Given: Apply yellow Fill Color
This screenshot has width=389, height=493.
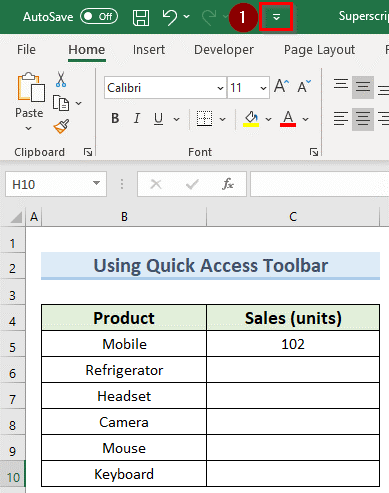Looking at the screenshot, I should point(251,118).
